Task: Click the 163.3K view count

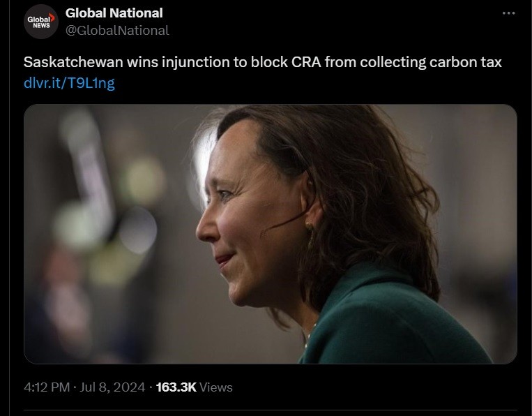Action: point(176,387)
